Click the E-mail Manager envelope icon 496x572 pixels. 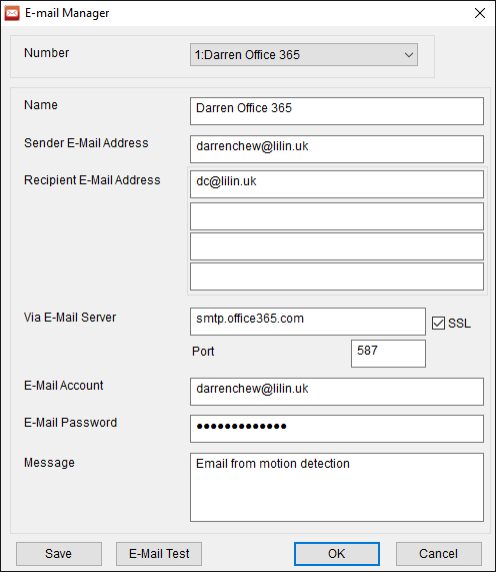click(x=12, y=13)
